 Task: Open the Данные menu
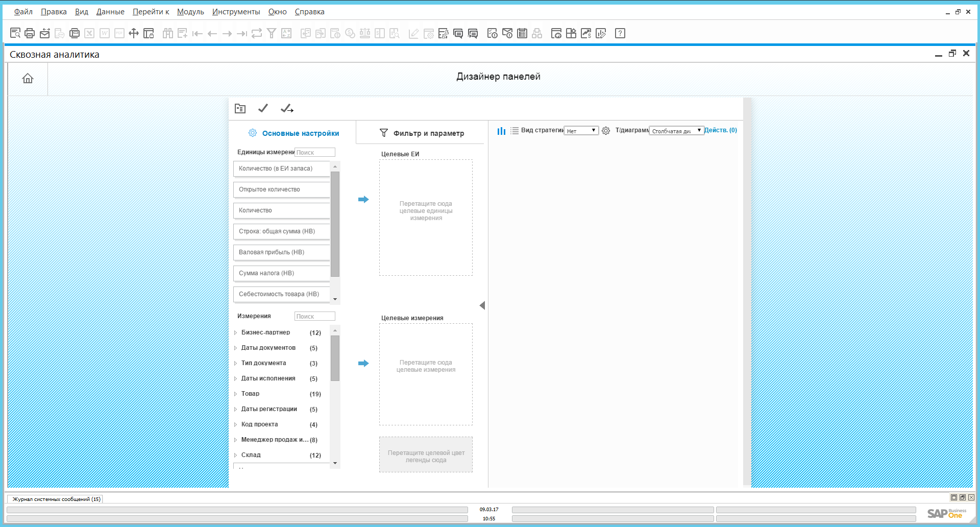coord(110,12)
